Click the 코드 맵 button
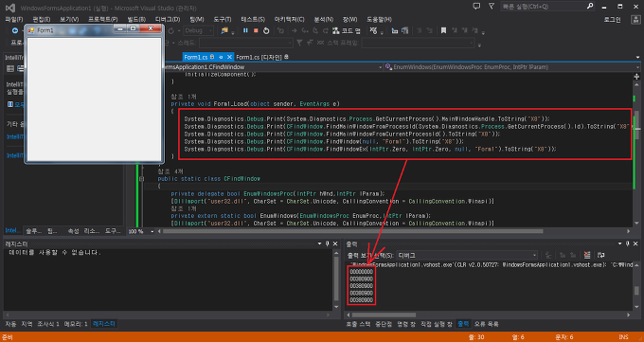The width and height of the screenshot is (644, 342). click(x=347, y=30)
